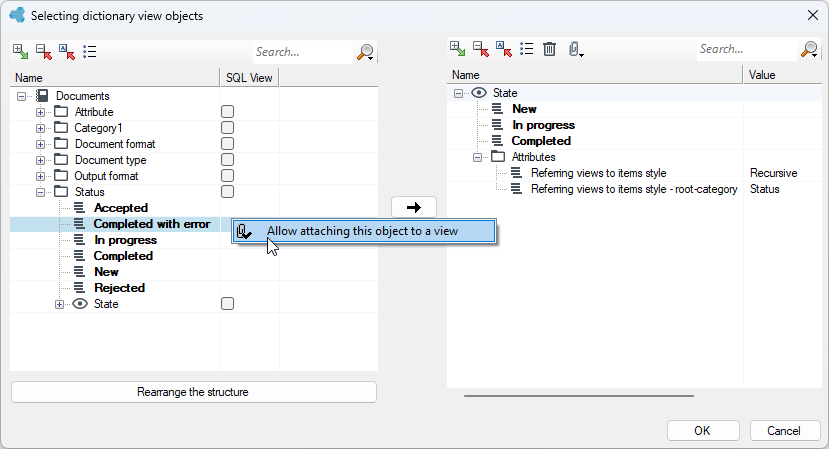
Task: Select In progress under Status
Action: [125, 240]
